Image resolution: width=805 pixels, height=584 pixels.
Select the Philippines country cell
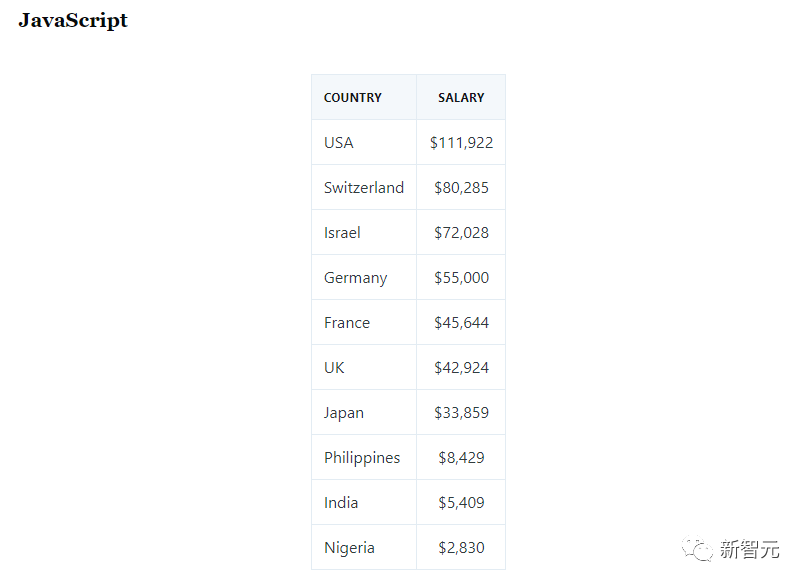coord(362,458)
